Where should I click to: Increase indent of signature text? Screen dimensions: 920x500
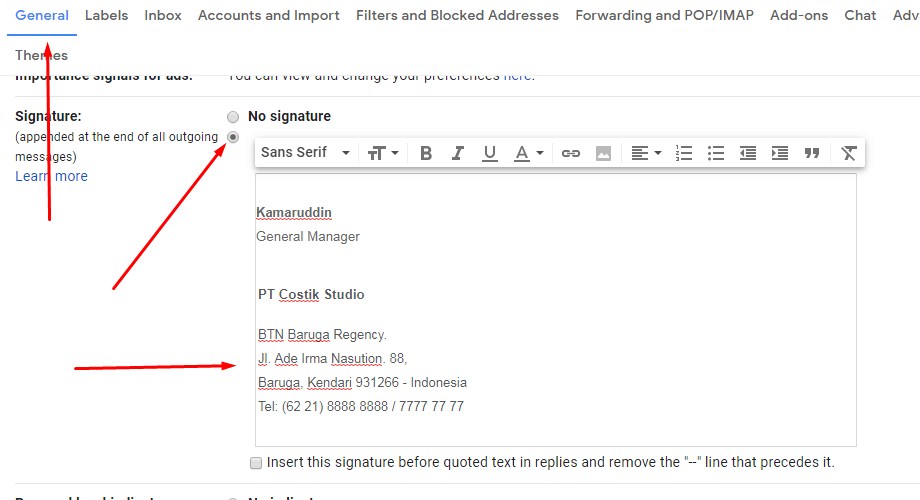click(x=780, y=153)
